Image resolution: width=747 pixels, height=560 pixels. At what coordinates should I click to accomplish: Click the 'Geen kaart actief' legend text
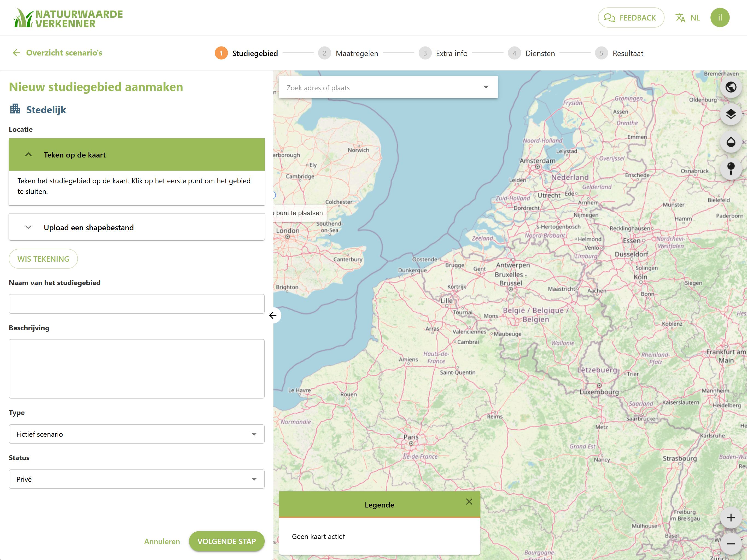pyautogui.click(x=319, y=536)
